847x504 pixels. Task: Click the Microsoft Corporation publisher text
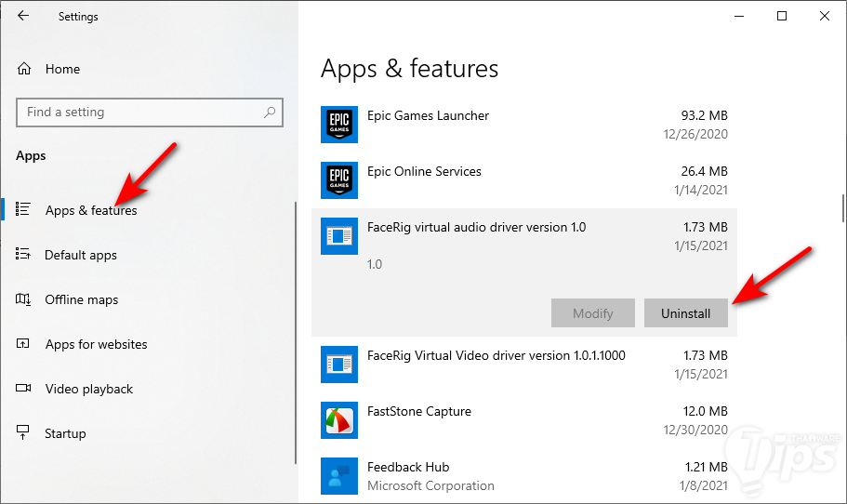click(x=430, y=485)
